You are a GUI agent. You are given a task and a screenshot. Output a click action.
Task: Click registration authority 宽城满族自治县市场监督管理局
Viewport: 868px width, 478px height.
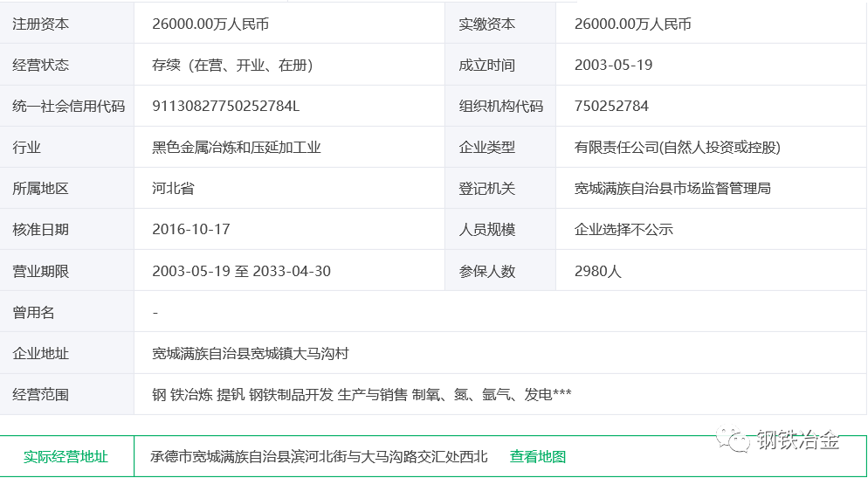(x=672, y=188)
